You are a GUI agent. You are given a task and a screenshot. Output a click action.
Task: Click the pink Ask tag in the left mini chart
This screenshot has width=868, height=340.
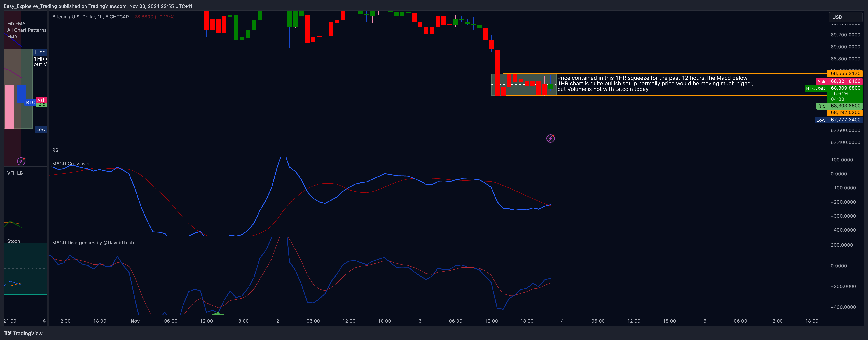[41, 100]
